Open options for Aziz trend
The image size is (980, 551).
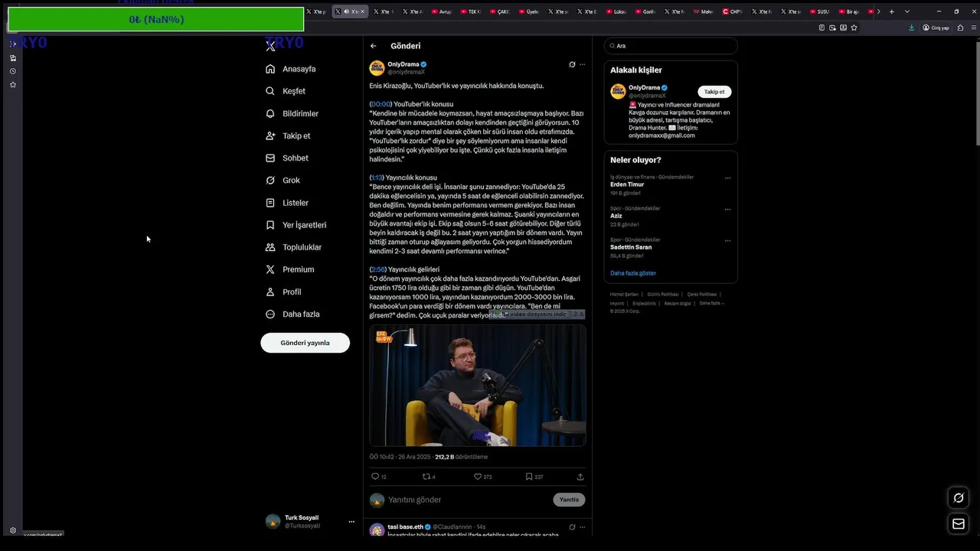tap(727, 209)
